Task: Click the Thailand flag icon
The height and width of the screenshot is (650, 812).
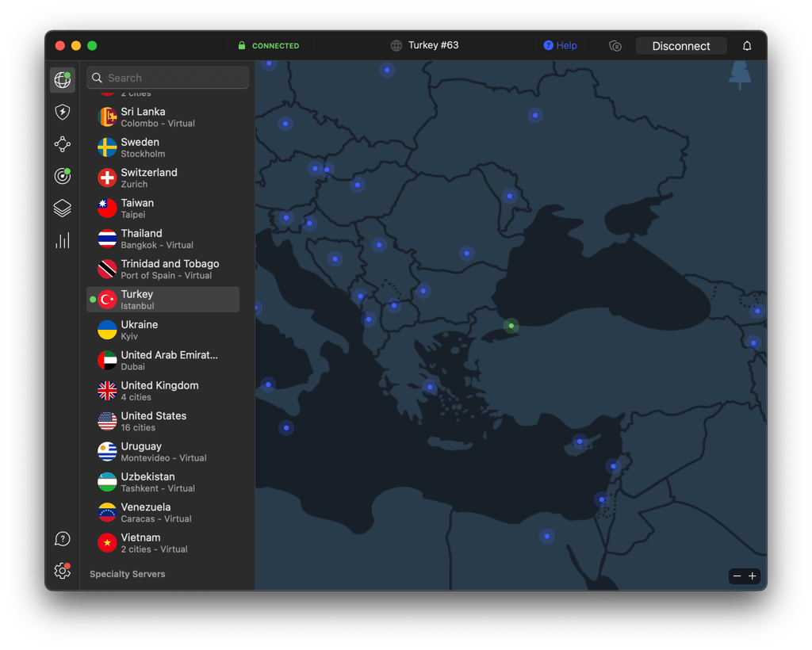Action: 107,239
